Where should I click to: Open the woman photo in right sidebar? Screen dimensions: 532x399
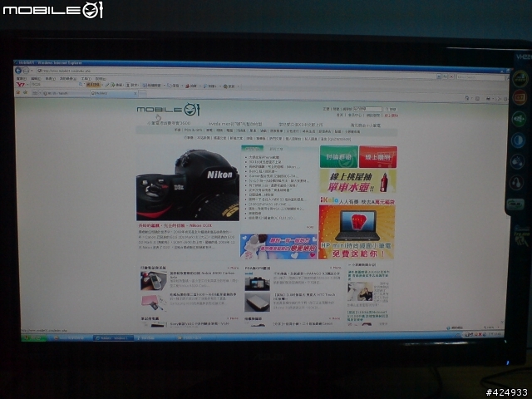[360, 292]
